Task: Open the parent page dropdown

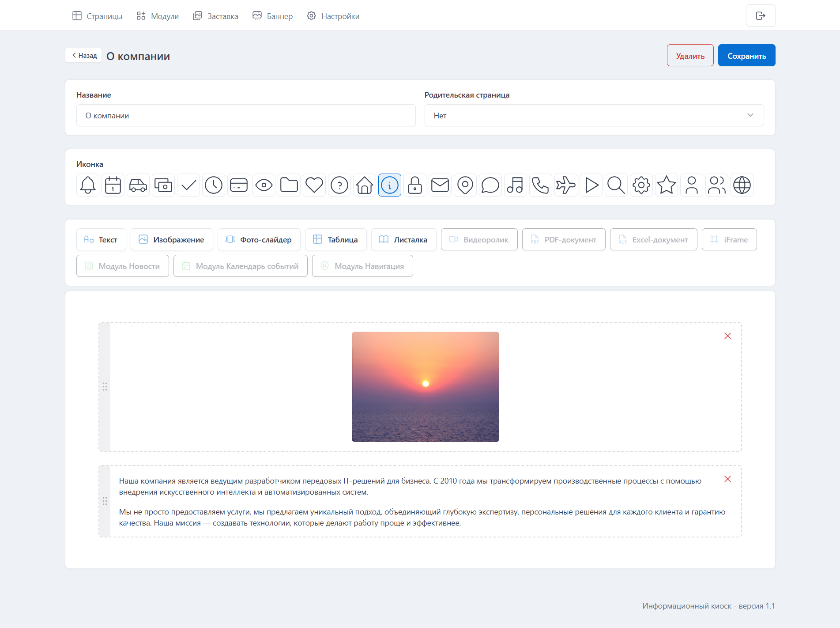Action: [x=594, y=115]
